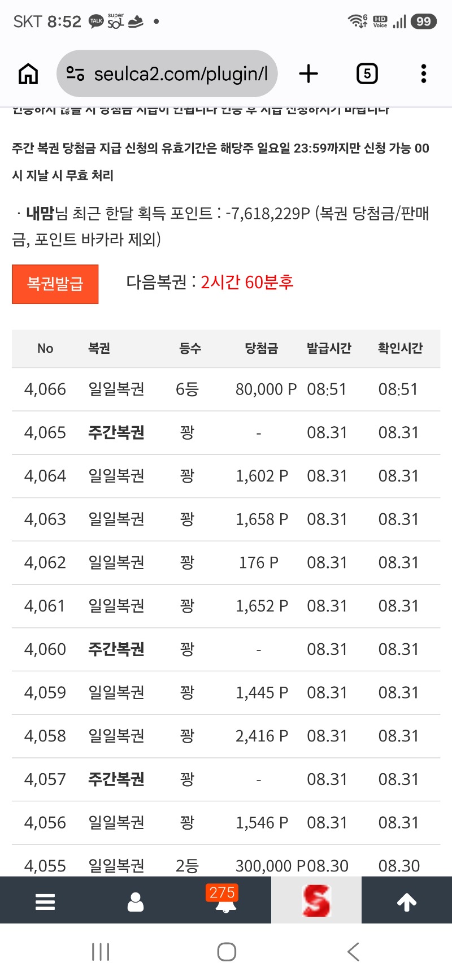Screen dimensions: 452x980
Task: Select the 주간복권 entry in row 4,065
Action: point(116,432)
